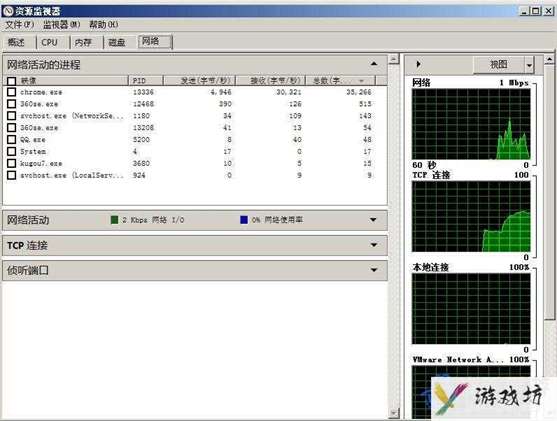Collapse the graph pane with the arrow icon

418,64
